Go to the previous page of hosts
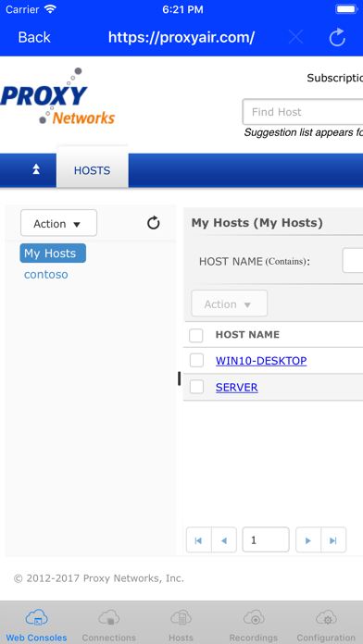 click(x=224, y=540)
